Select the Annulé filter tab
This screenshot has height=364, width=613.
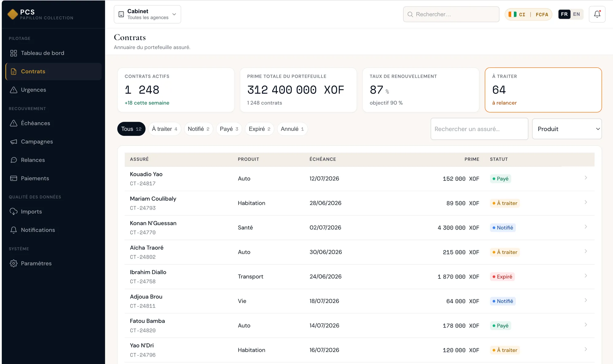pos(292,129)
